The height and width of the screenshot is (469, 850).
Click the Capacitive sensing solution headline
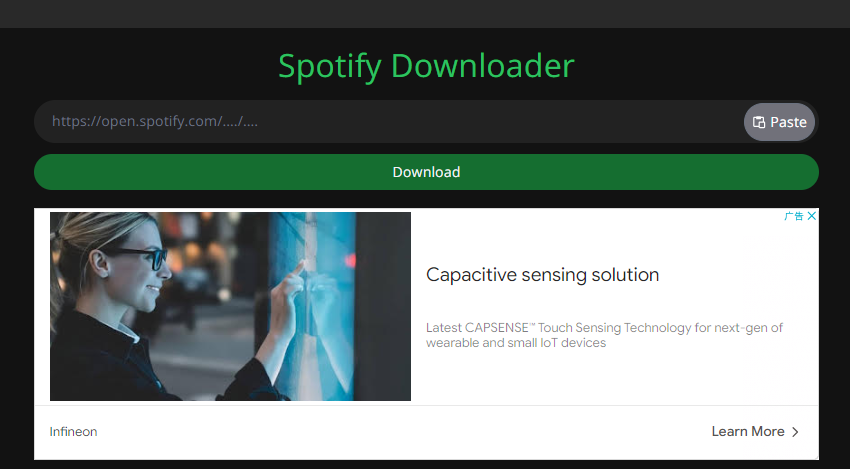[x=543, y=274]
